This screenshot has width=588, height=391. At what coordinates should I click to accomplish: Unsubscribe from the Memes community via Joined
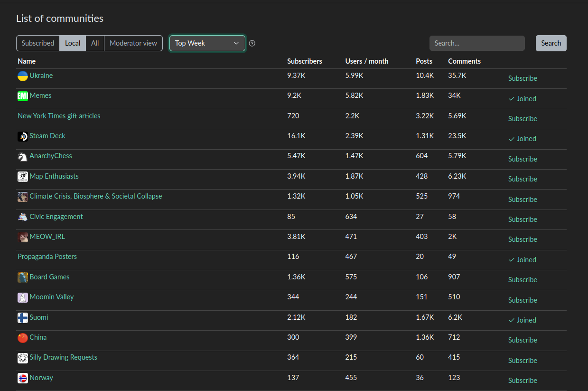coord(522,99)
